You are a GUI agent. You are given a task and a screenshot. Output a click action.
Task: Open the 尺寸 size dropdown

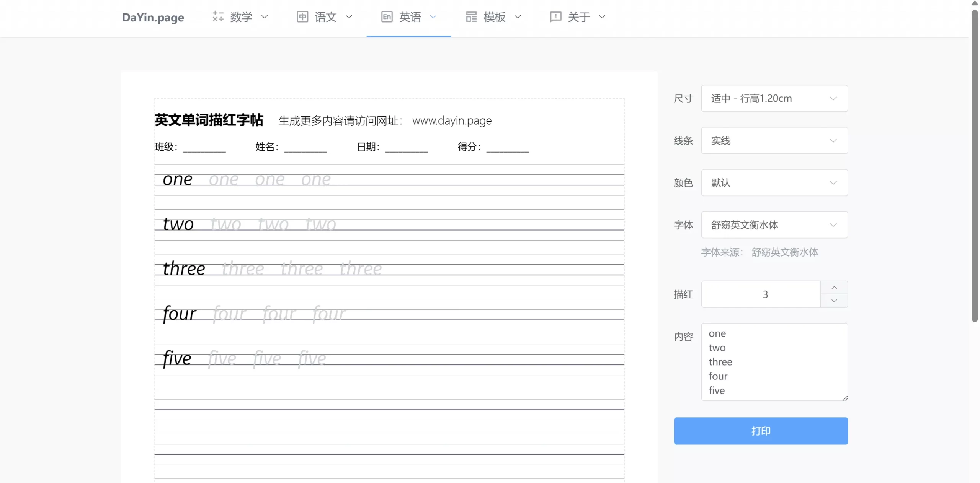(774, 99)
